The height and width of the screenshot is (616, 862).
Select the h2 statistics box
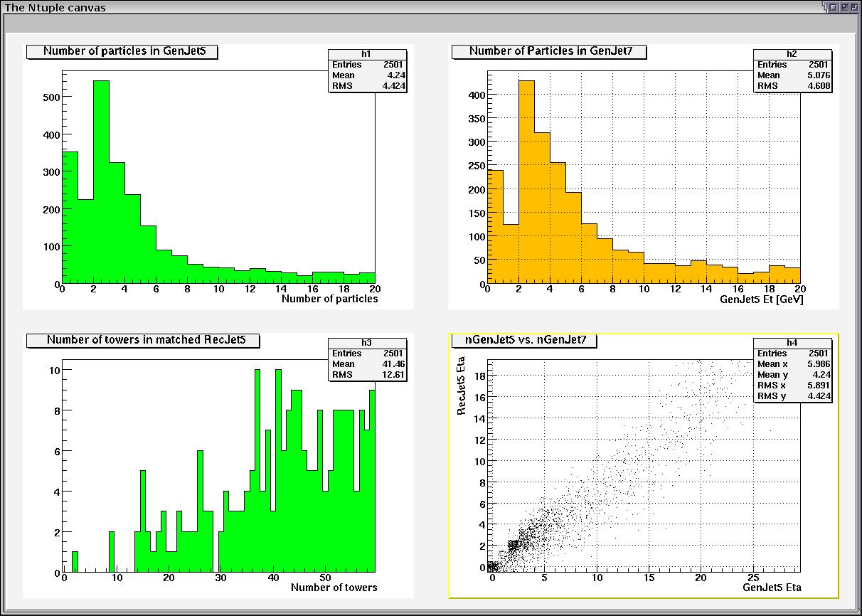792,71
